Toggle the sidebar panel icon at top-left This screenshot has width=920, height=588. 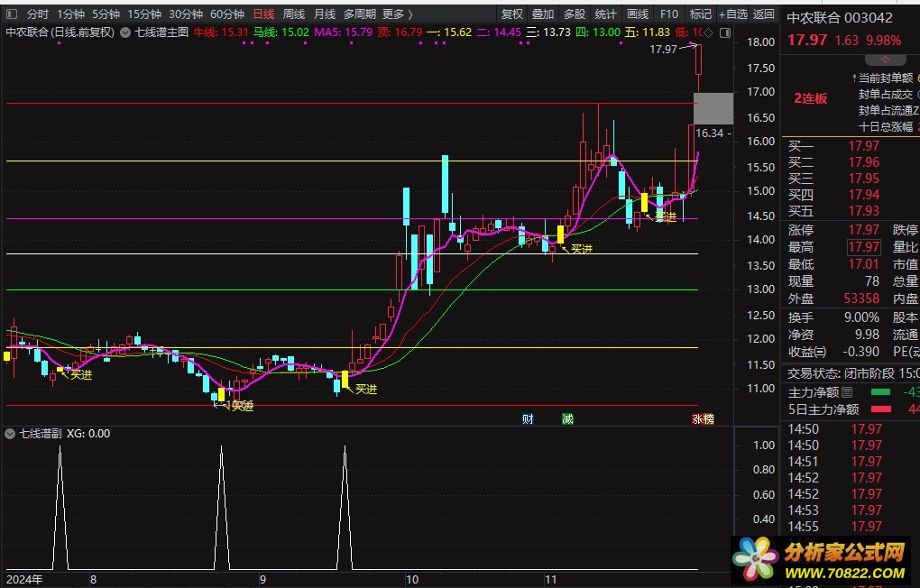pyautogui.click(x=12, y=14)
